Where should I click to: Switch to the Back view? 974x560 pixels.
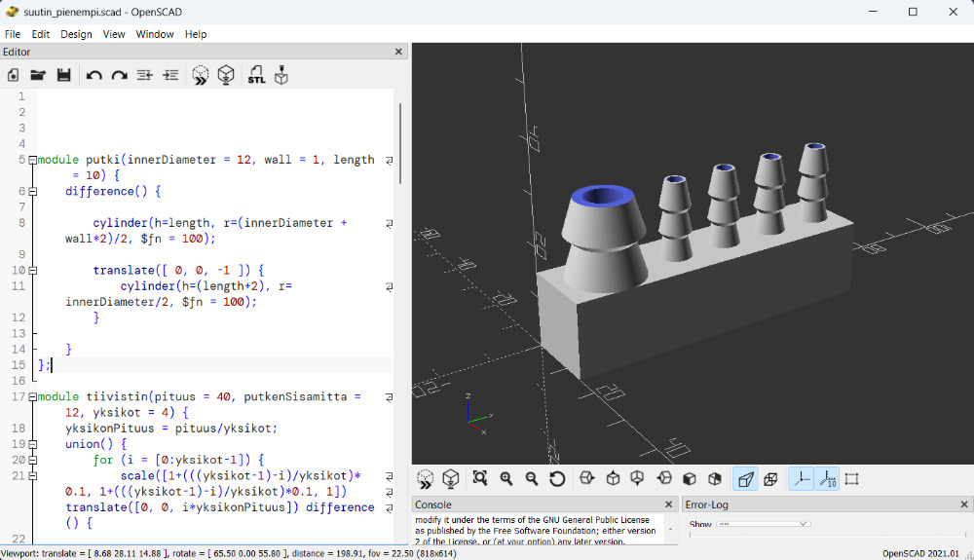[715, 478]
